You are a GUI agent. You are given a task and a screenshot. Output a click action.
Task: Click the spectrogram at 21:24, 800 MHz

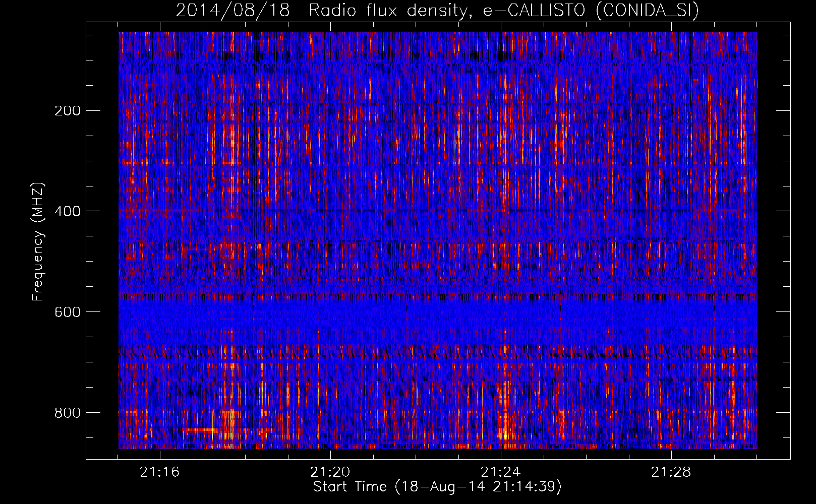click(501, 412)
